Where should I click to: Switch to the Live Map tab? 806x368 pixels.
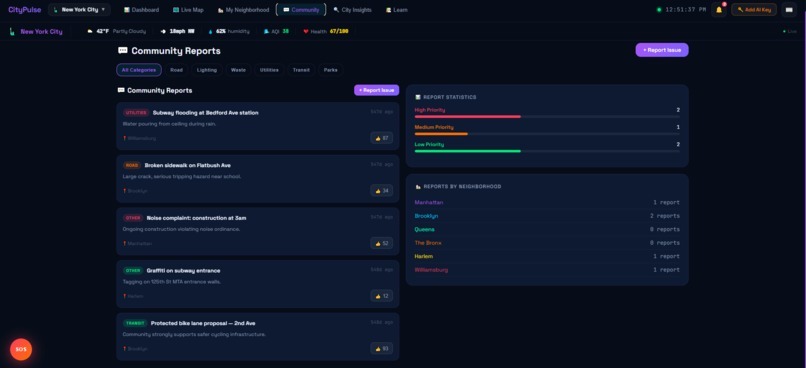[188, 10]
